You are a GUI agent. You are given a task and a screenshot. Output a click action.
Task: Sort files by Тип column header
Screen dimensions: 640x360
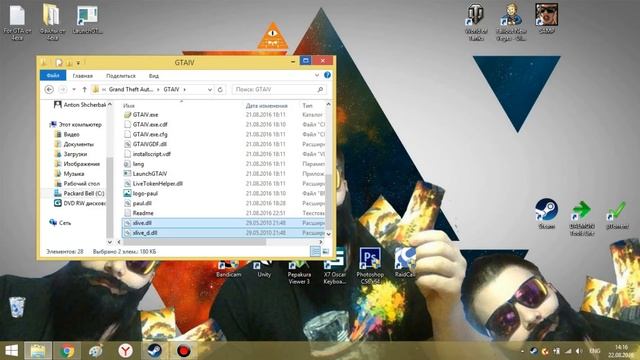(307, 106)
